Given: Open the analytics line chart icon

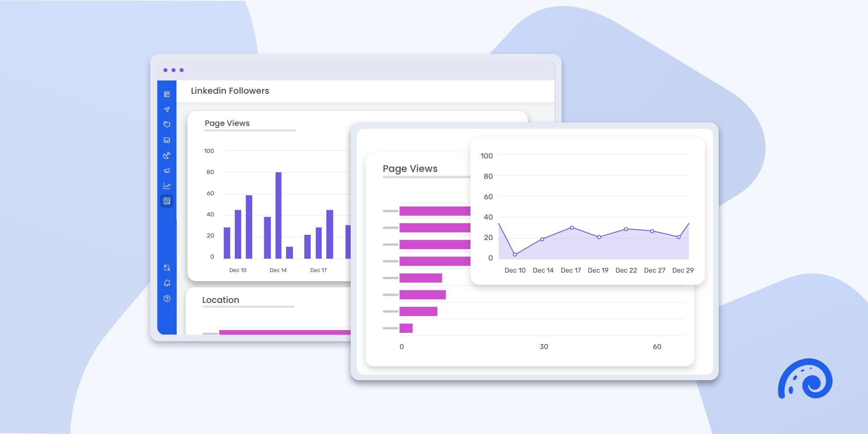Looking at the screenshot, I should pos(167,185).
